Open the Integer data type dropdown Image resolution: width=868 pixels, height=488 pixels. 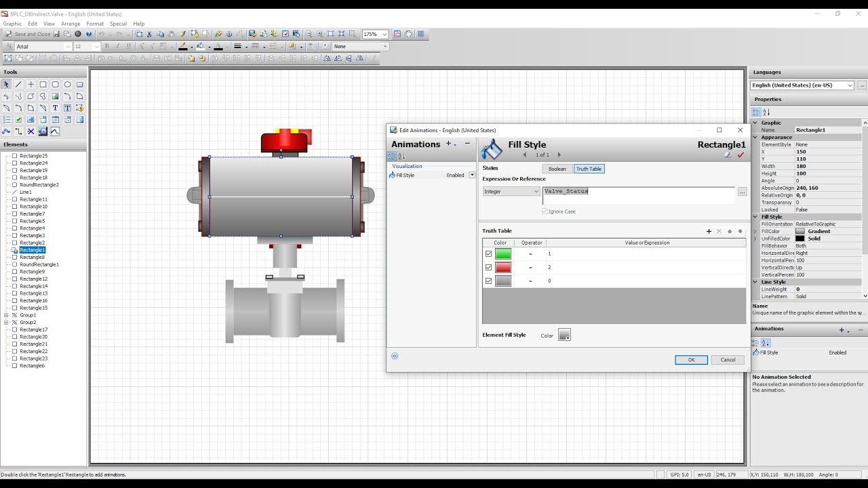pos(511,192)
